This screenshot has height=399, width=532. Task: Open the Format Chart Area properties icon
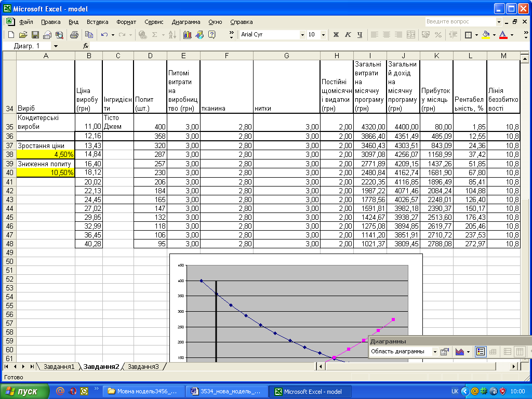click(445, 352)
